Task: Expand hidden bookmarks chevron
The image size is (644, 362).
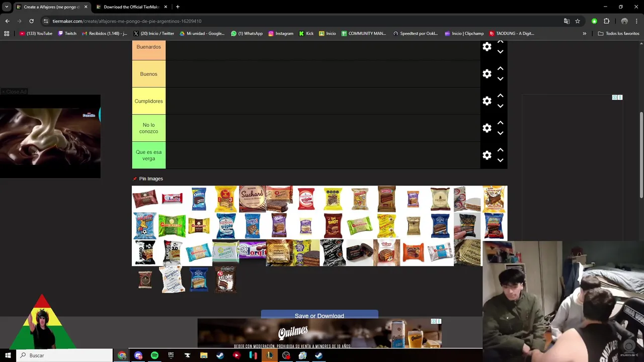Action: pos(584,34)
